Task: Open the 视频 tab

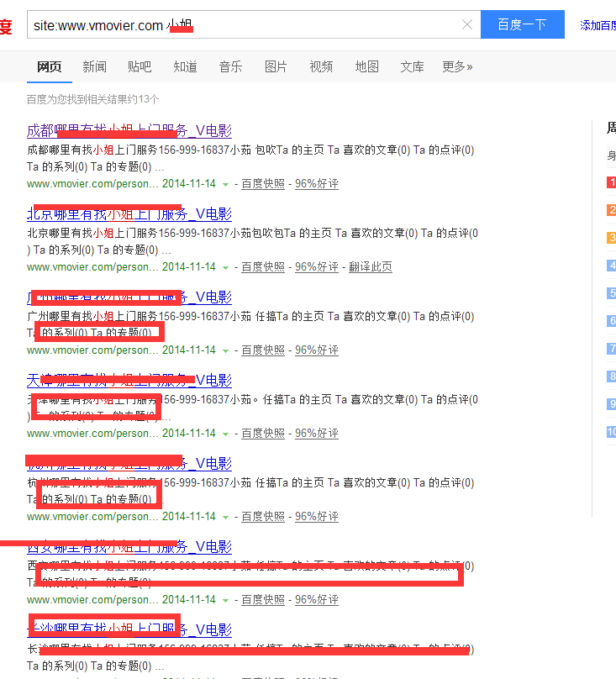Action: 321,66
